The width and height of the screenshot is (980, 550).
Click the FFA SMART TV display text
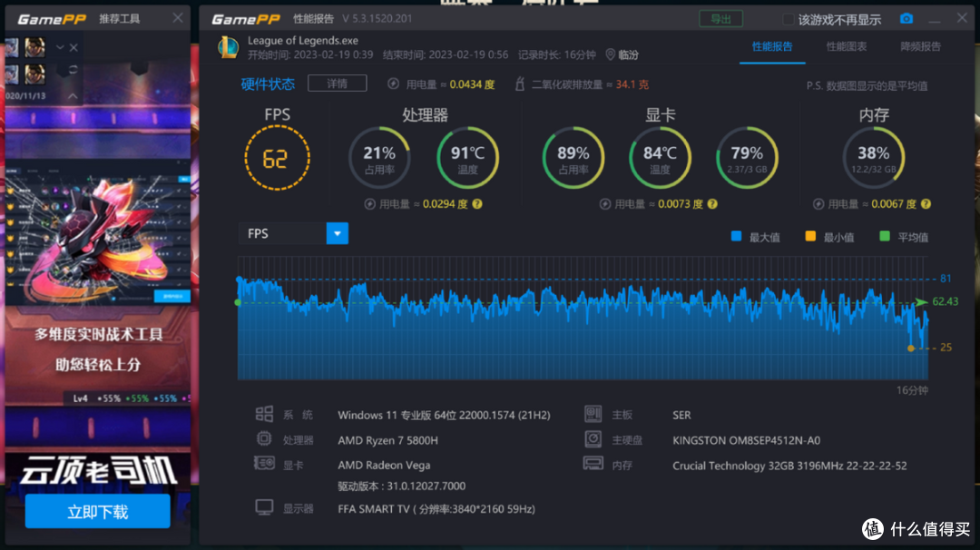tap(436, 509)
